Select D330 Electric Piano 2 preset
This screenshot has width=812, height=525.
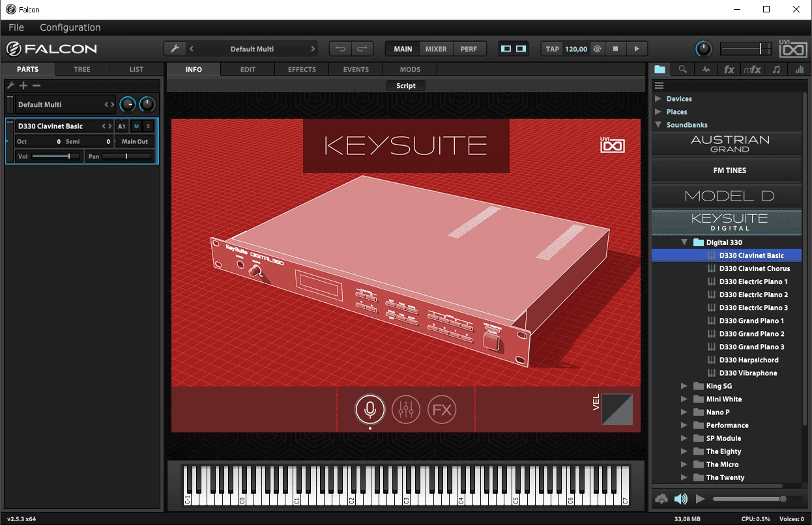tap(753, 294)
